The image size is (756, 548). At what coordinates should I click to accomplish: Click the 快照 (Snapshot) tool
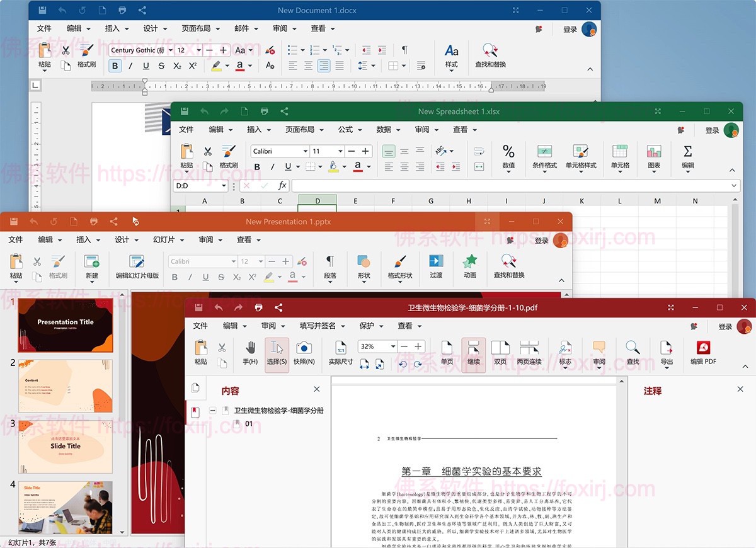(x=304, y=353)
